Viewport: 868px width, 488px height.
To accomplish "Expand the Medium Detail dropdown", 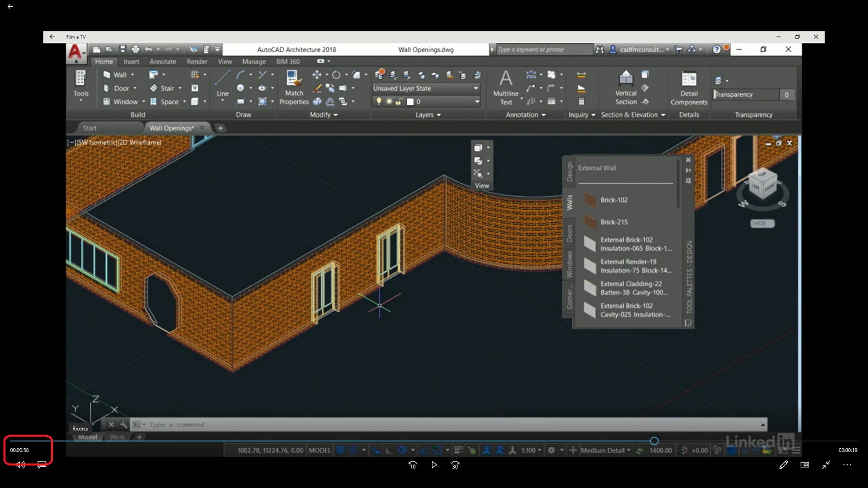I will [x=605, y=450].
